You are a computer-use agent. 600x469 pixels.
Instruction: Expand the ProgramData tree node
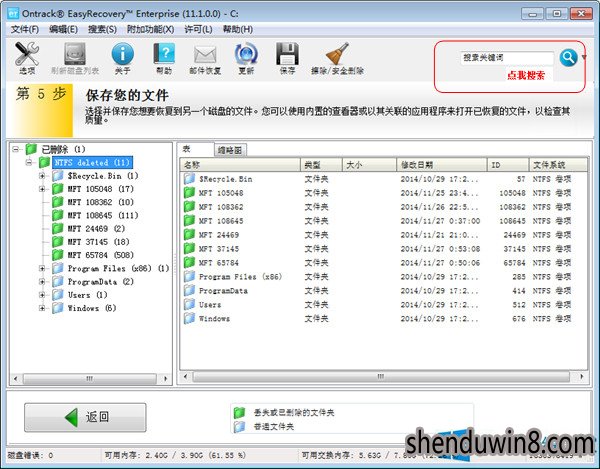(42, 282)
